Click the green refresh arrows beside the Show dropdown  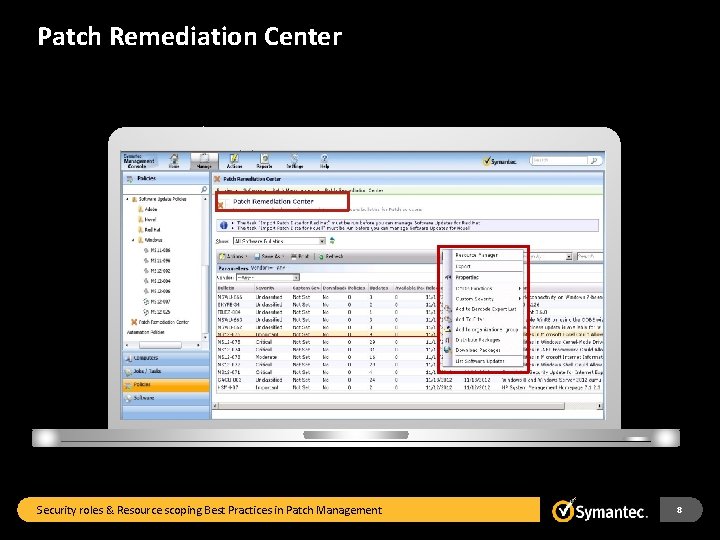[332, 241]
